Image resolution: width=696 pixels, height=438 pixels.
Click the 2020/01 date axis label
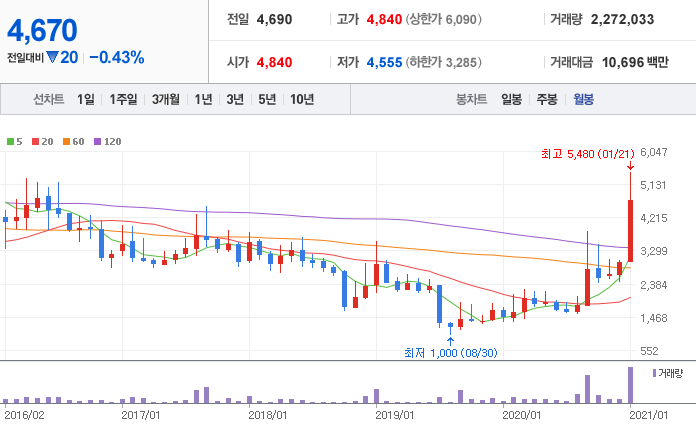coord(522,415)
